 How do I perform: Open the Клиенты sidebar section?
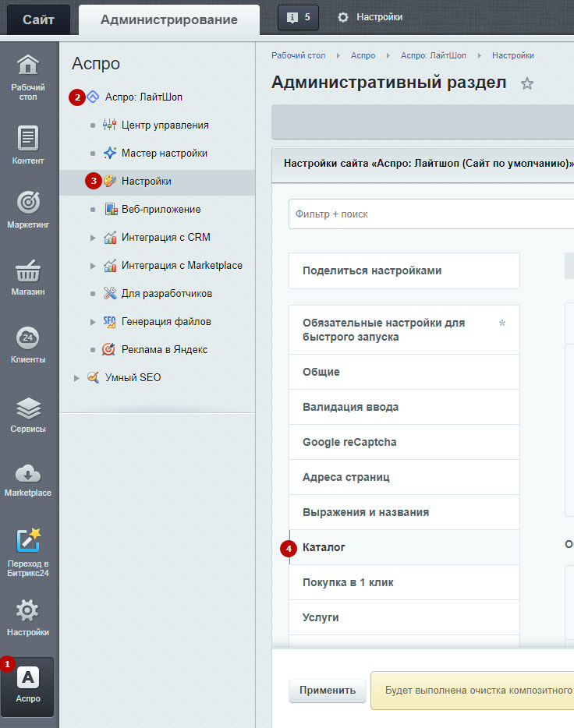(28, 345)
